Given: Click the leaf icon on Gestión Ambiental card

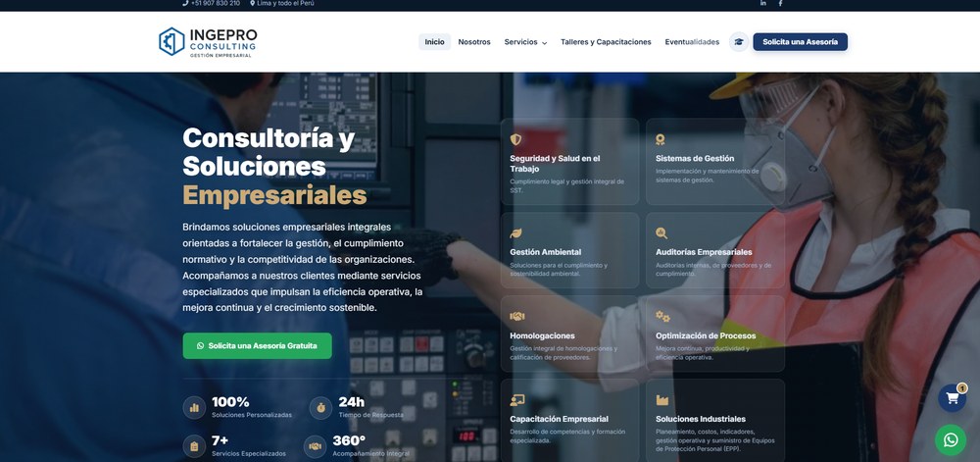Looking at the screenshot, I should pyautogui.click(x=515, y=233).
